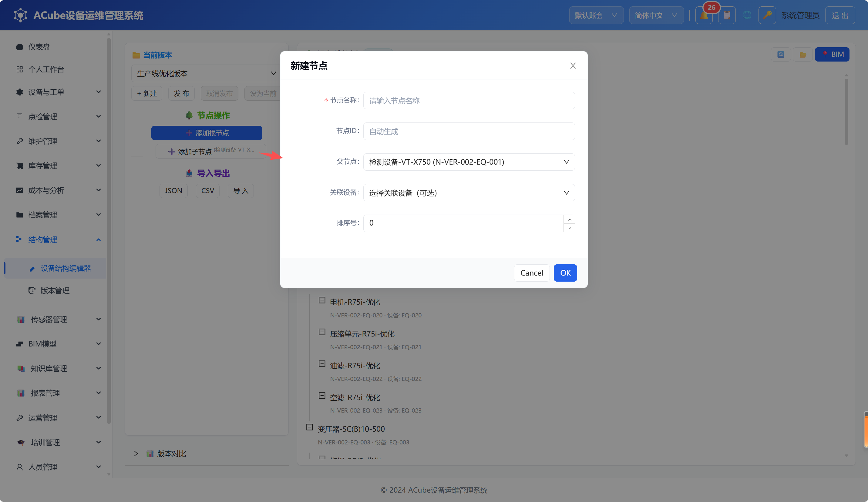Select the 油滤-R75i-优化 node label

tap(355, 366)
